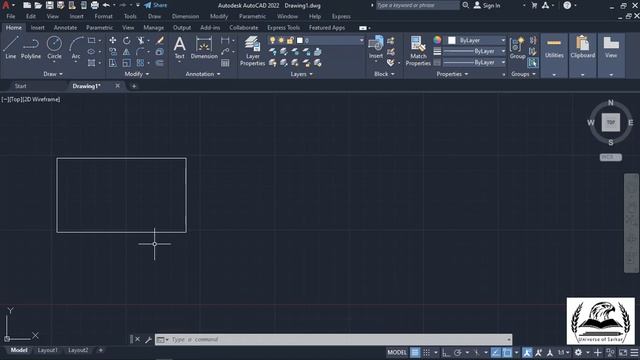Toggle group selection on/off icon
Screen dimensions: 640x360
533,63
